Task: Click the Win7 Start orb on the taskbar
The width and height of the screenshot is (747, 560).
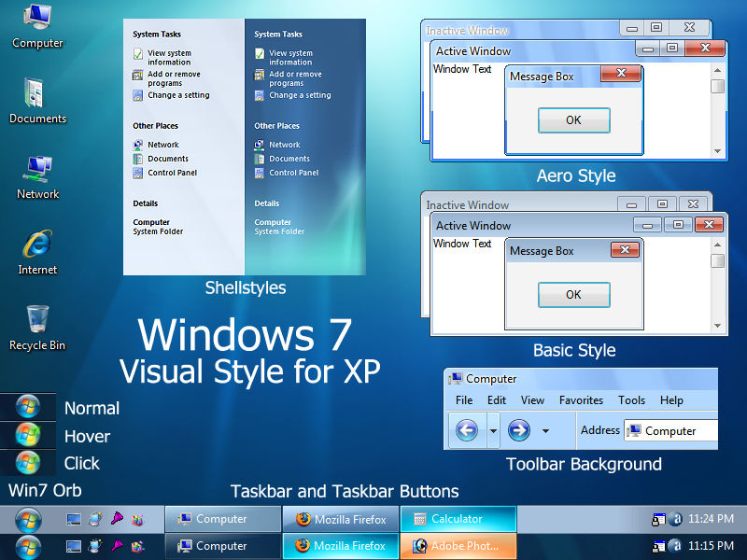Action: pyautogui.click(x=26, y=518)
